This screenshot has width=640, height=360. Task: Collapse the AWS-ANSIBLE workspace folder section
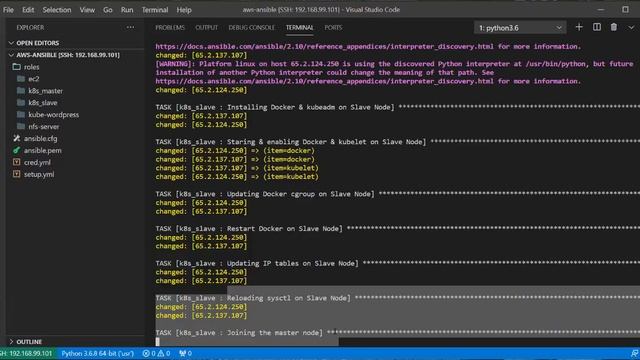click(x=68, y=55)
